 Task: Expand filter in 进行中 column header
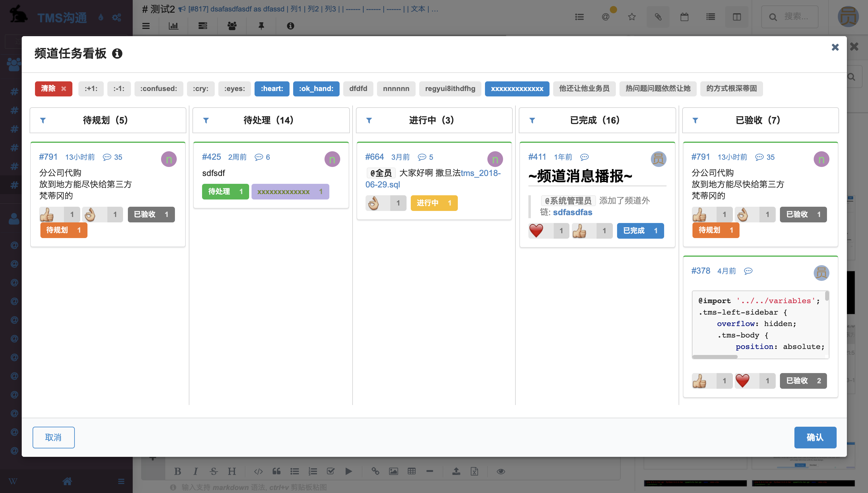pos(369,120)
